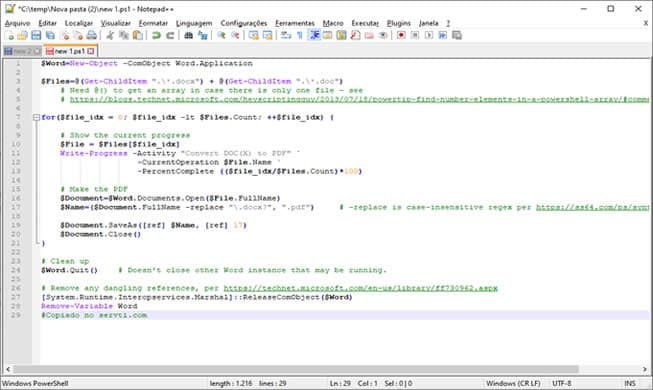Click the Save All toolbar icon
The width and height of the screenshot is (653, 390).
[x=50, y=35]
